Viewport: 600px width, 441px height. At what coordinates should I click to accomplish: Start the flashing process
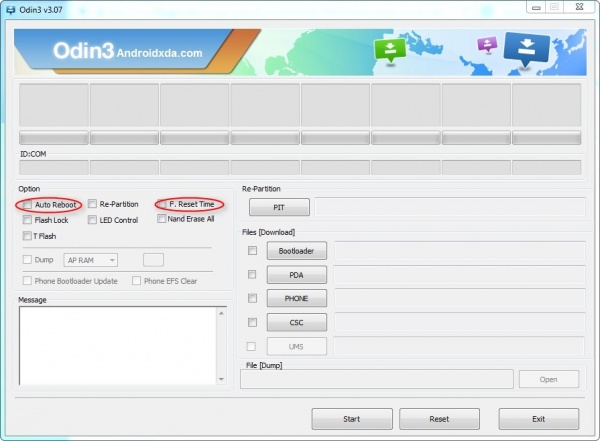(x=352, y=419)
